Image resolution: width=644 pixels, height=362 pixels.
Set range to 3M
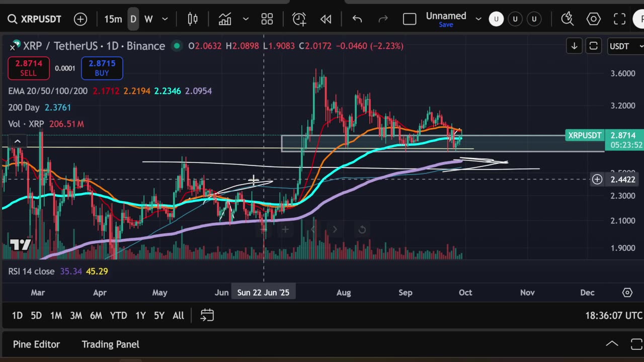coord(76,316)
